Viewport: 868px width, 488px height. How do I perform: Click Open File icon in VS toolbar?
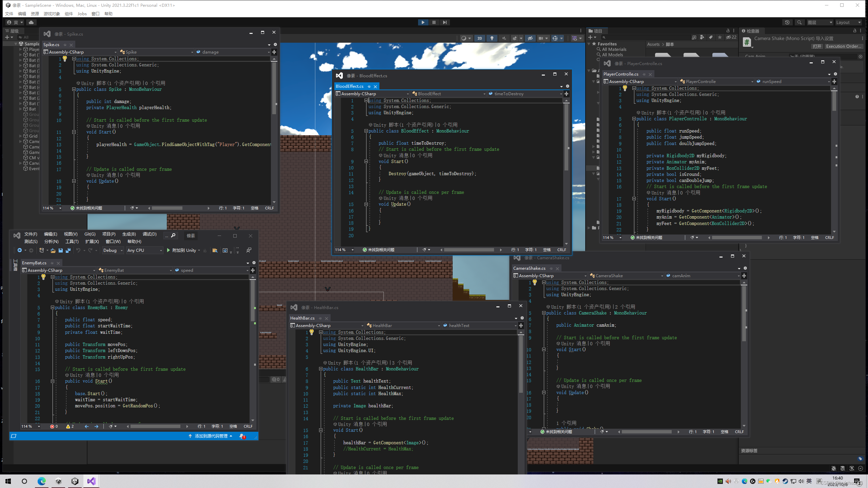pyautogui.click(x=53, y=250)
